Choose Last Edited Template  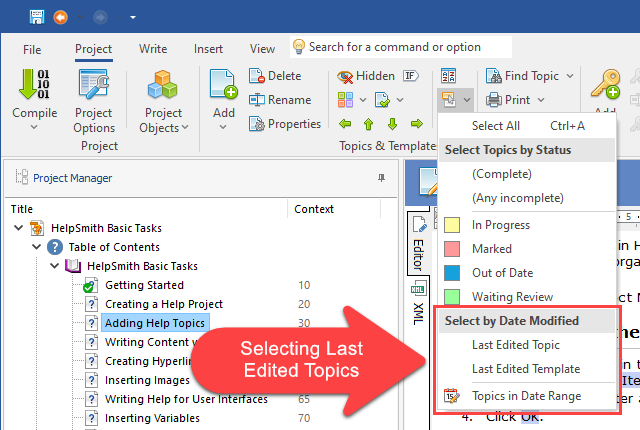(527, 369)
